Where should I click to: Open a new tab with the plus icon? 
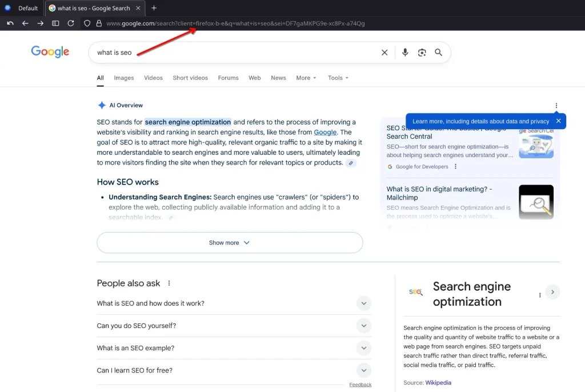pyautogui.click(x=154, y=8)
